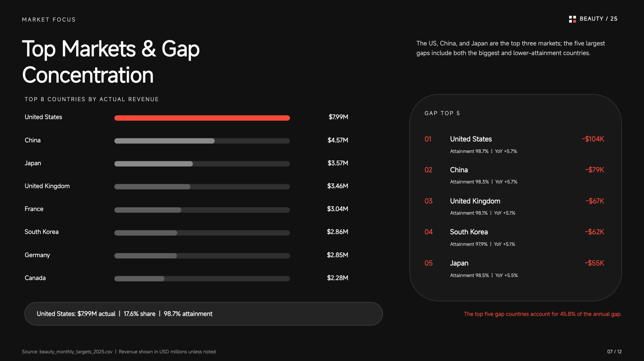Select the United States revenue bar

point(202,118)
